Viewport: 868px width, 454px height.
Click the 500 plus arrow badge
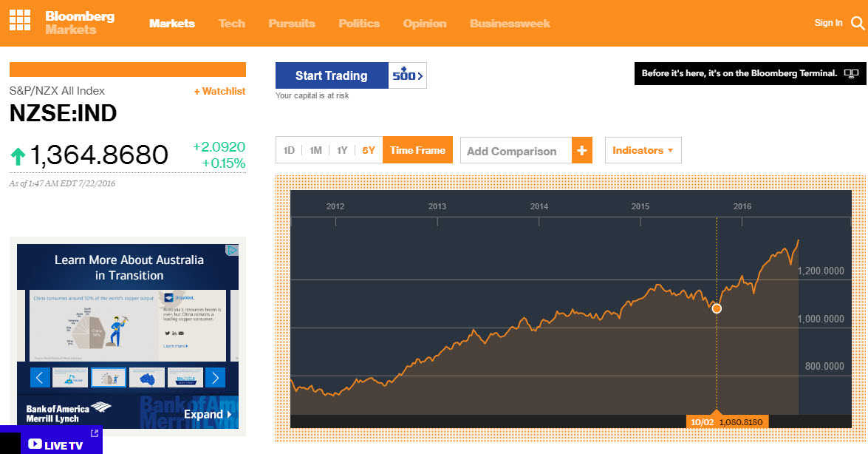point(408,75)
